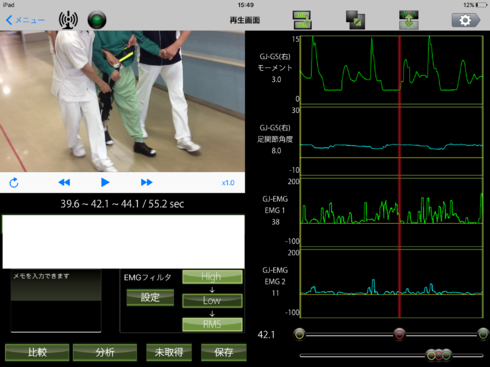Tap the white blank text area

click(x=123, y=242)
